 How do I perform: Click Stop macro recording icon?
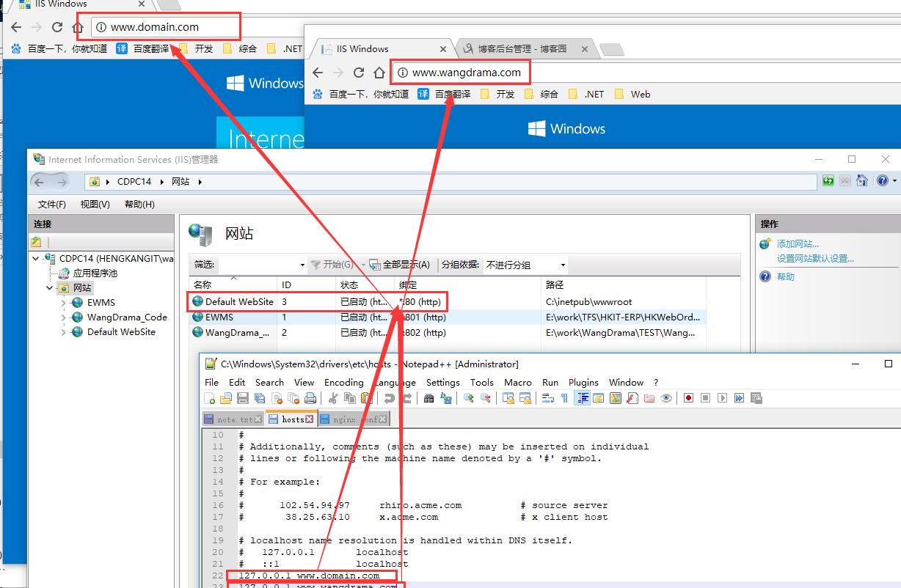[705, 398]
